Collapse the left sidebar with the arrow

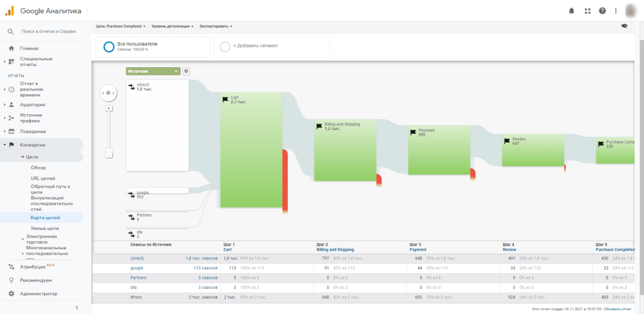pyautogui.click(x=77, y=307)
